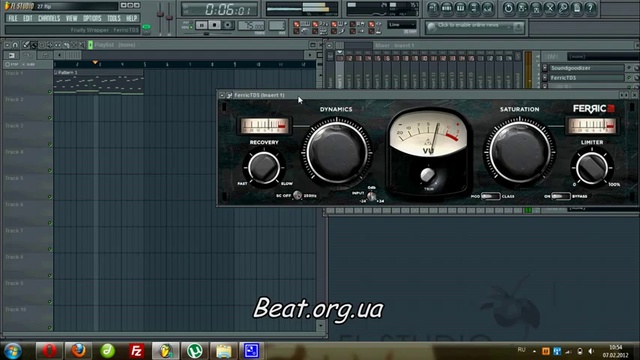Click the undo history toolbar button

pyautogui.click(x=508, y=8)
